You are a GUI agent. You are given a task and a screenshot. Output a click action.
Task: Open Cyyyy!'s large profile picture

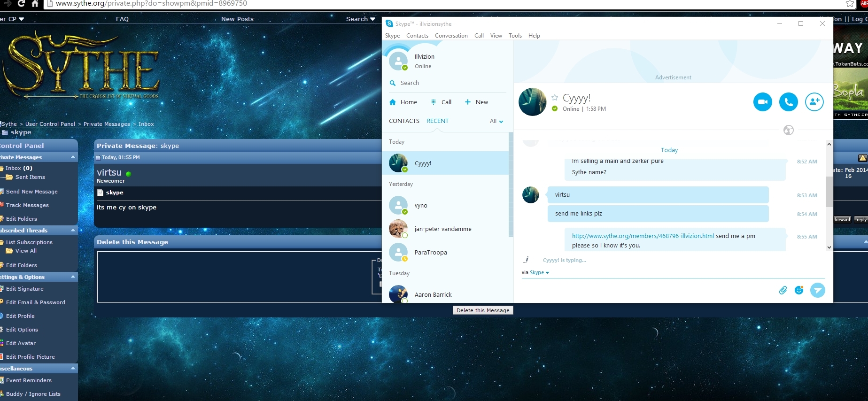[532, 102]
